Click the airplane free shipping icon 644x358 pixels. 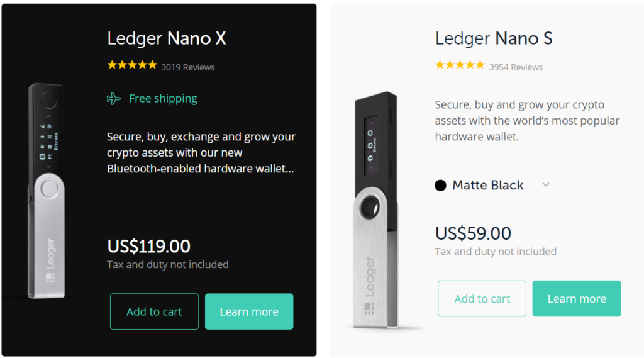[114, 98]
